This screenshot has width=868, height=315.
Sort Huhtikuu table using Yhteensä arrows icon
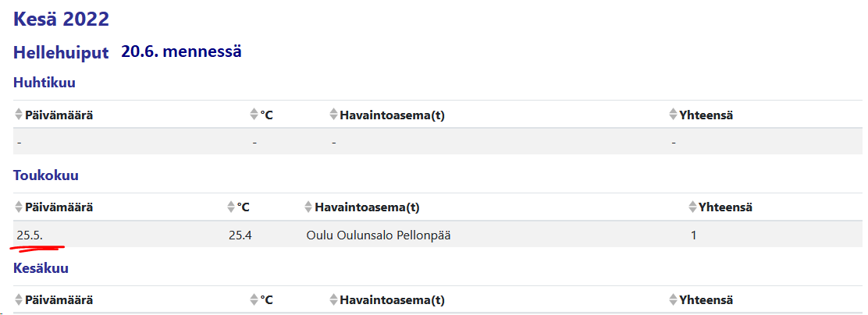coord(674,115)
